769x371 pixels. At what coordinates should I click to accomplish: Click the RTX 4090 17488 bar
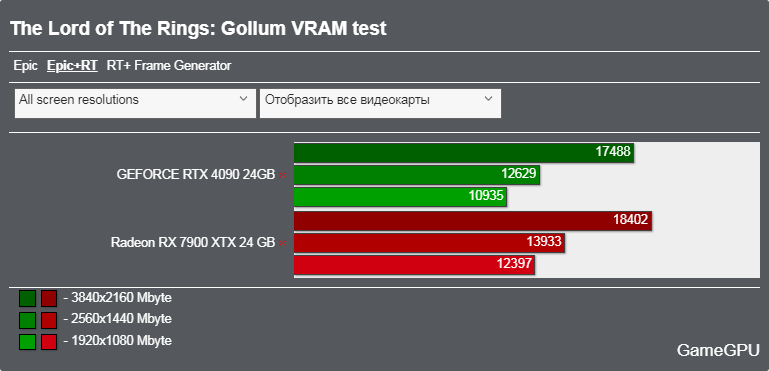point(464,153)
